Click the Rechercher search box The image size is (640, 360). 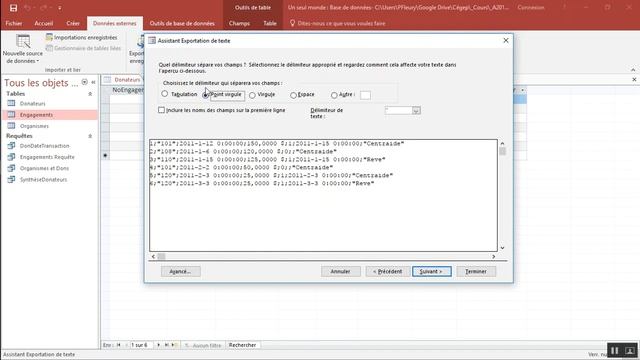click(x=243, y=345)
